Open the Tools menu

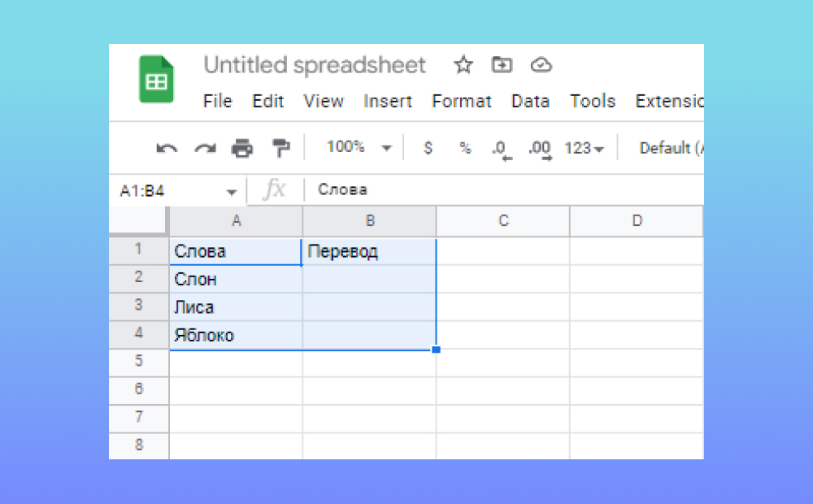click(592, 101)
